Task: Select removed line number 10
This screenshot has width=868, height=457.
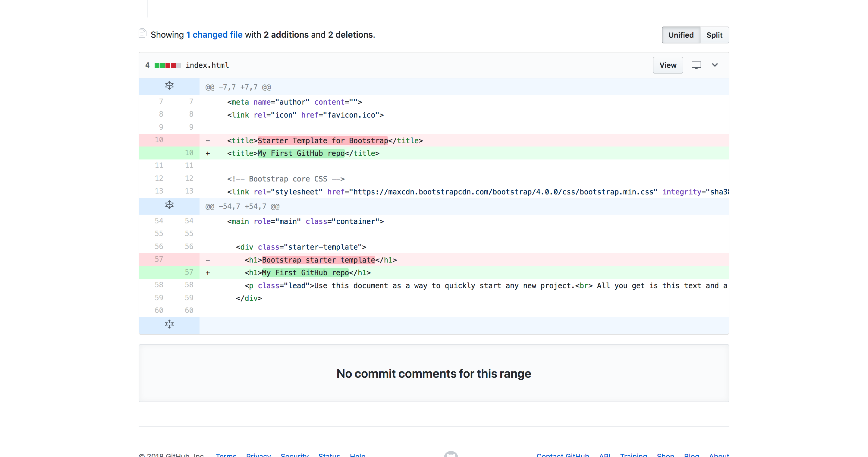Action: (x=159, y=140)
